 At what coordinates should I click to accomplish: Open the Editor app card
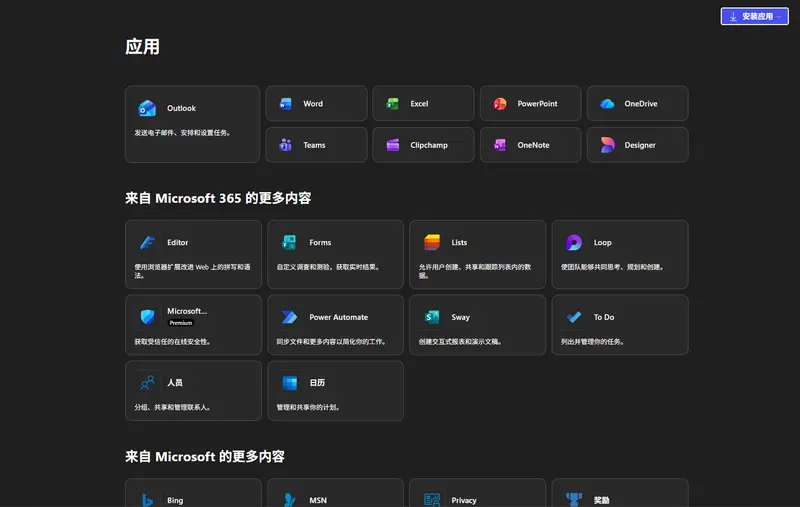[193, 254]
